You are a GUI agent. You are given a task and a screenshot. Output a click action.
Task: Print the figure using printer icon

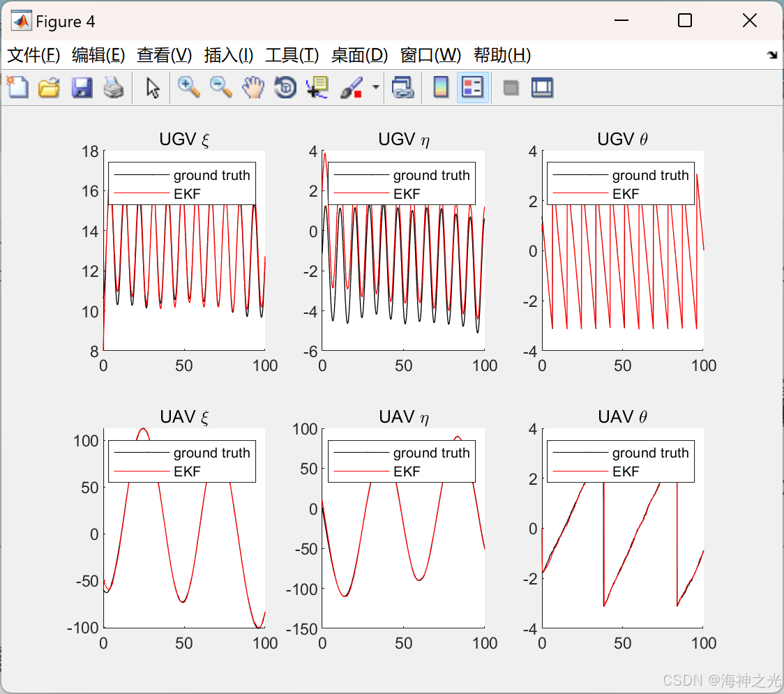click(114, 87)
